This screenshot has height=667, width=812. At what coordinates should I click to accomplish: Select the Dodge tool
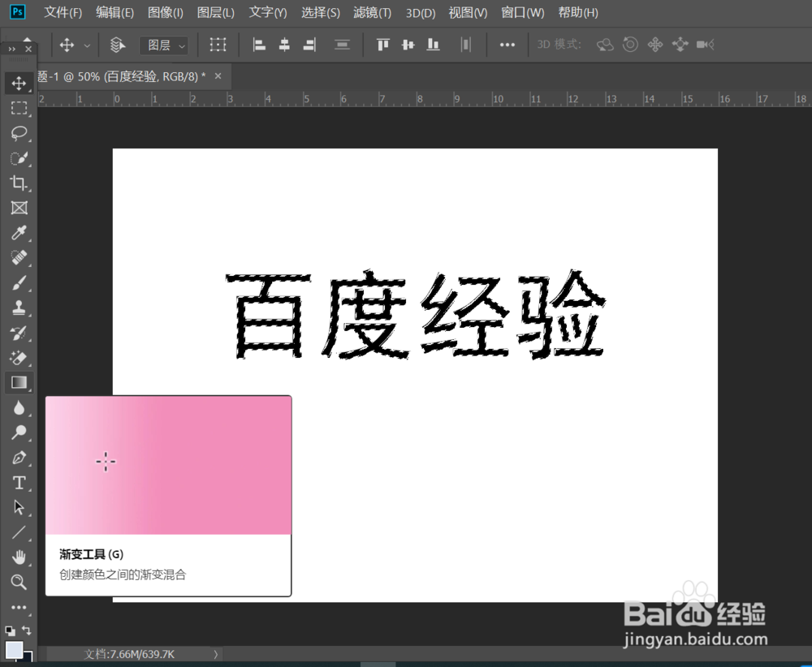click(x=19, y=432)
